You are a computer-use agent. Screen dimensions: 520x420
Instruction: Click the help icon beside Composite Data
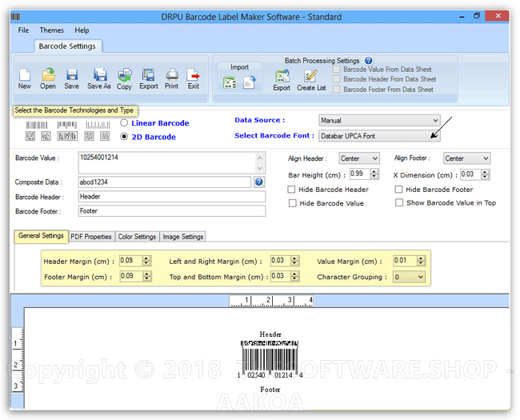(259, 182)
